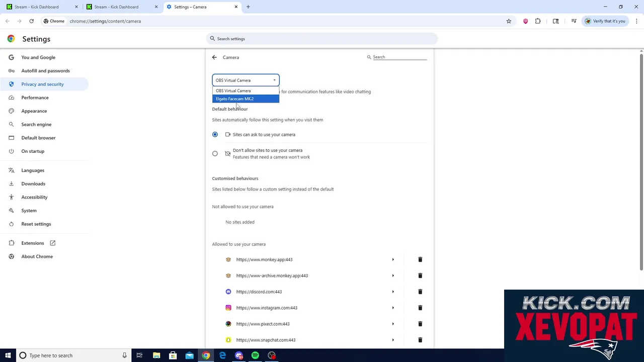Bookmark this page with the star icon

coord(509,21)
